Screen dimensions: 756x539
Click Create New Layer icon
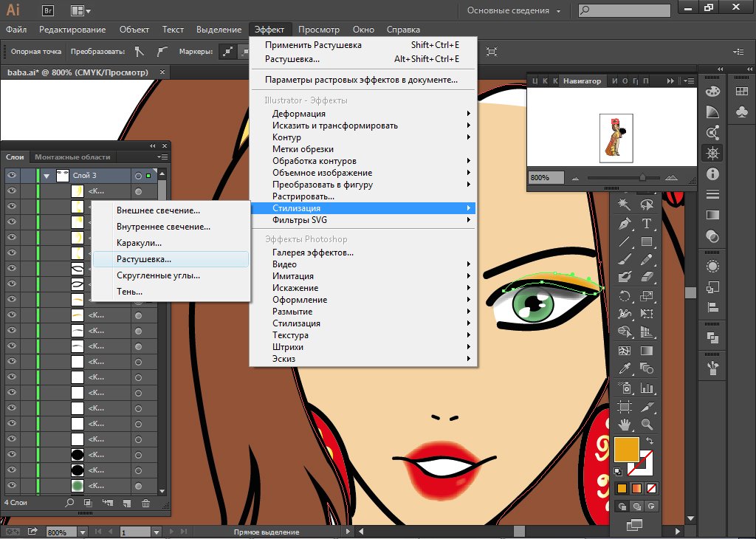(127, 503)
